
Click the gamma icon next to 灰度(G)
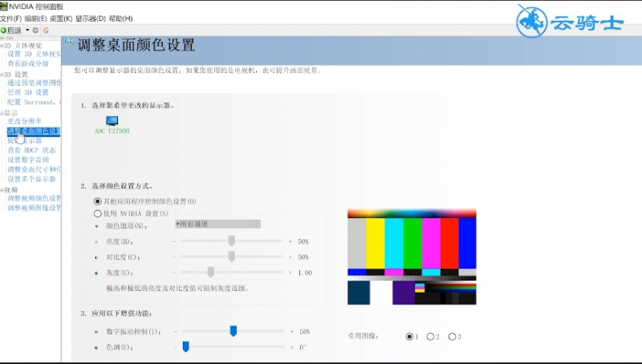tap(96, 273)
